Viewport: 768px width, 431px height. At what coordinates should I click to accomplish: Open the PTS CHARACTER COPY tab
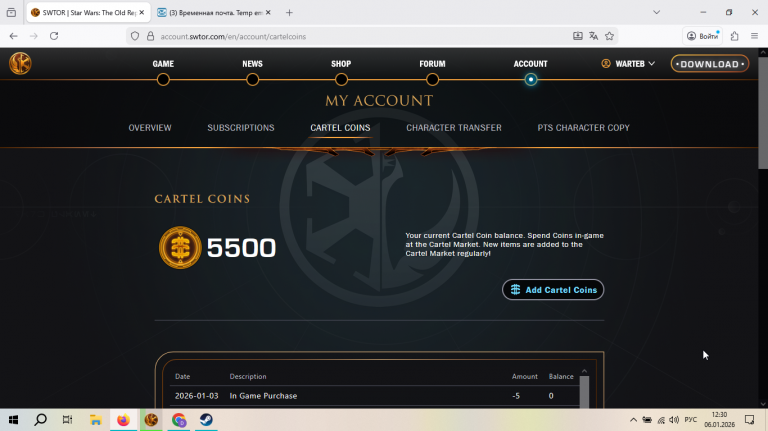[583, 128]
